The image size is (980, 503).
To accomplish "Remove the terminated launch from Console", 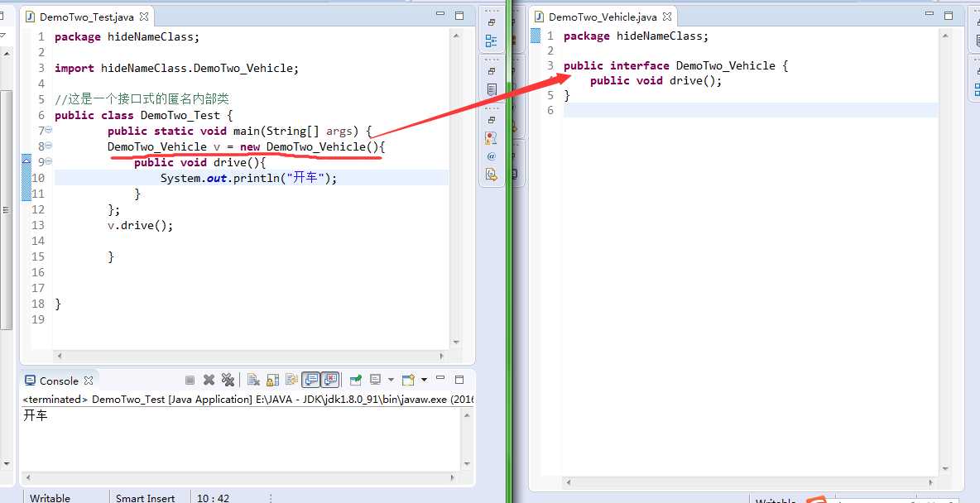I will [x=209, y=380].
